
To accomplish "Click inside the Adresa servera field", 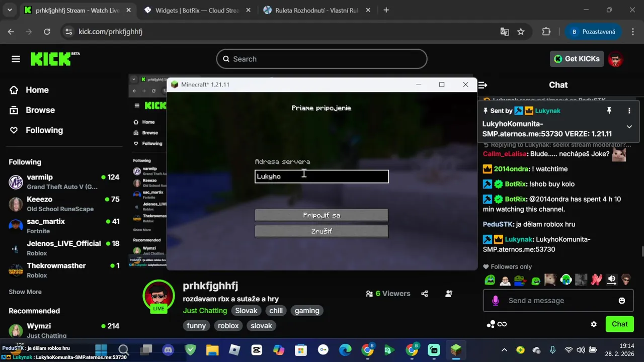I will coord(321,176).
